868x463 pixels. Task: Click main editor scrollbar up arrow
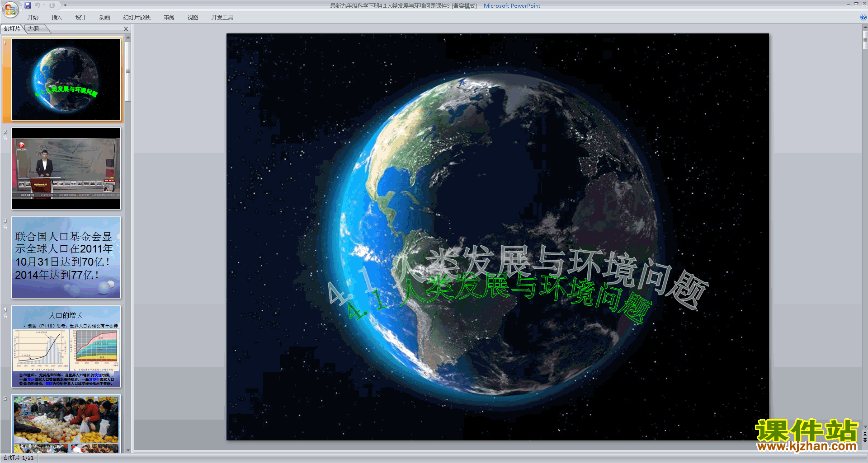tap(865, 27)
